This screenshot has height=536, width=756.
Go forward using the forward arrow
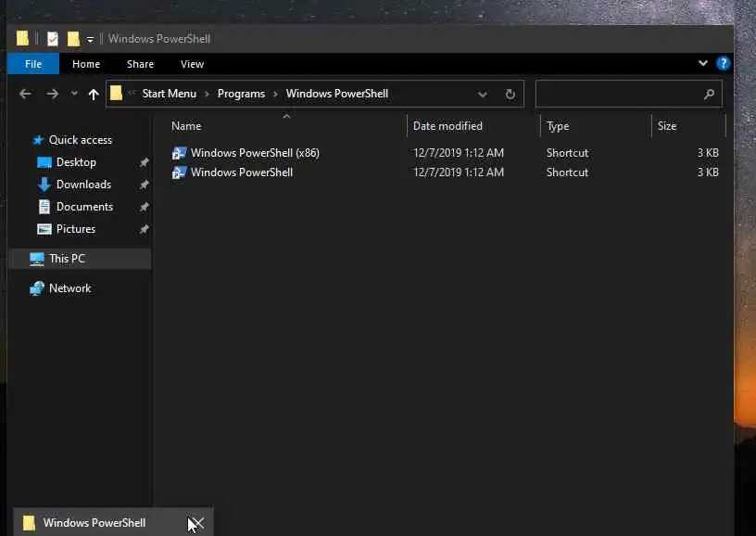[52, 94]
